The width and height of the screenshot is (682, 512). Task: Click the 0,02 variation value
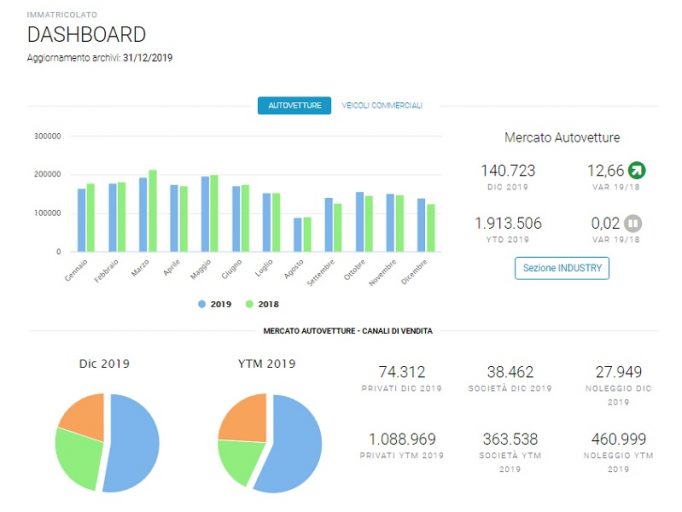click(x=605, y=223)
